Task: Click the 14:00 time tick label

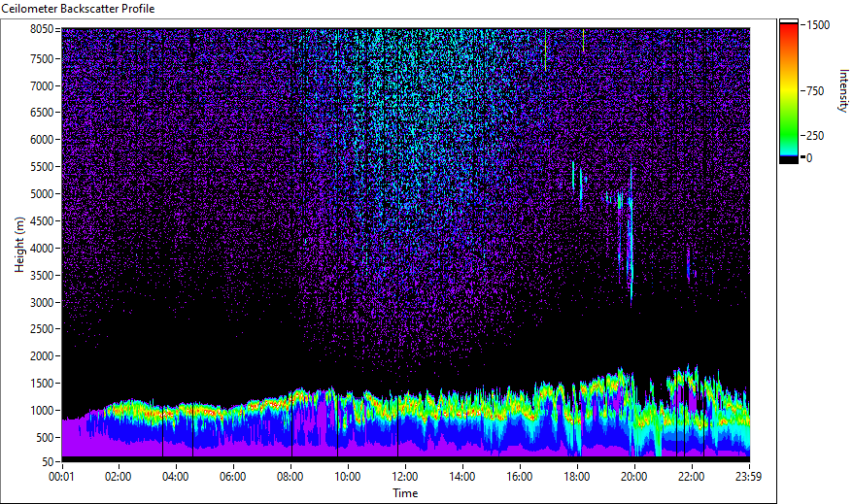Action: tap(461, 477)
